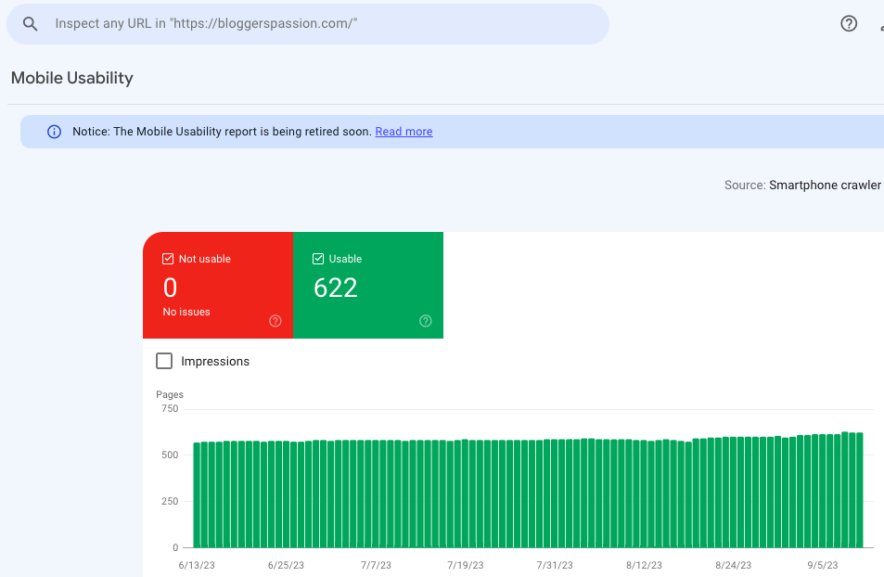Enable the Impressions checkbox

click(164, 361)
